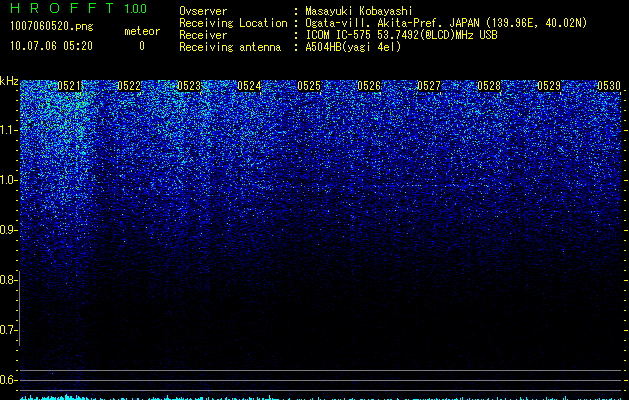The image size is (629, 400).
Task: Click the 0.9 kHz axis label
Action: (9, 230)
